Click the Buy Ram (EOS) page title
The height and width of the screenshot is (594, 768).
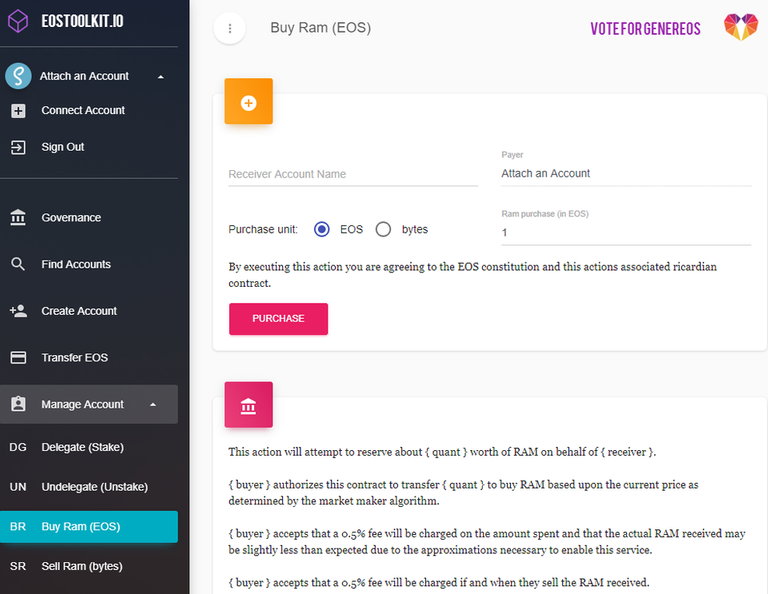point(321,28)
